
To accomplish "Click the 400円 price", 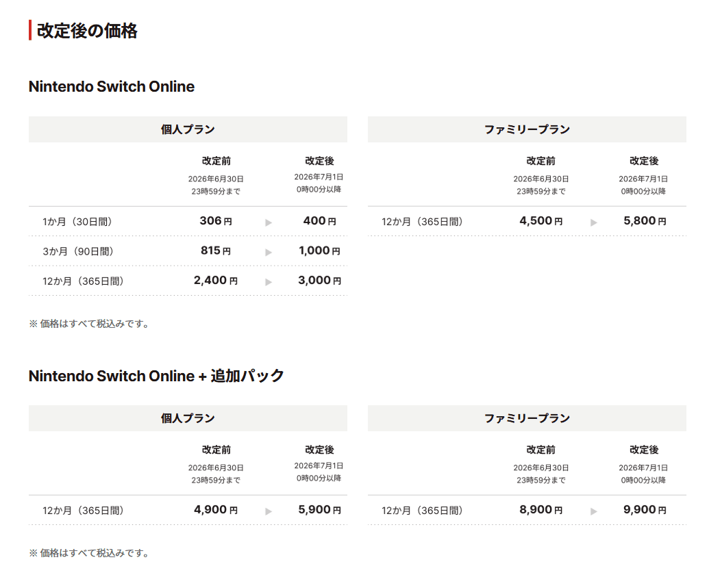I will coord(320,221).
